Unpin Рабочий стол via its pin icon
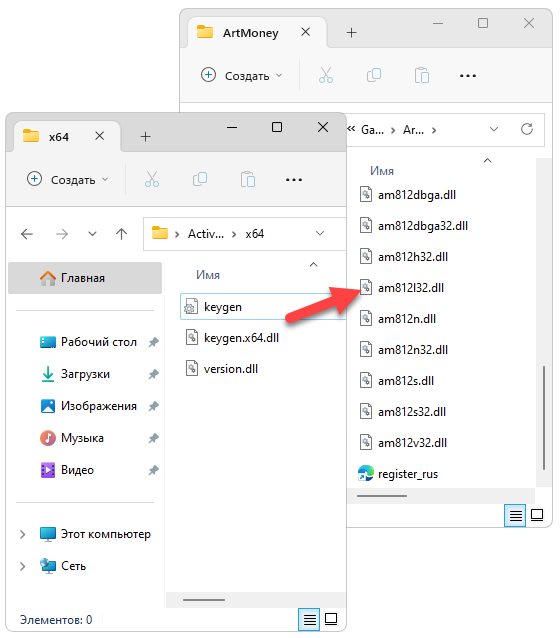 (153, 342)
